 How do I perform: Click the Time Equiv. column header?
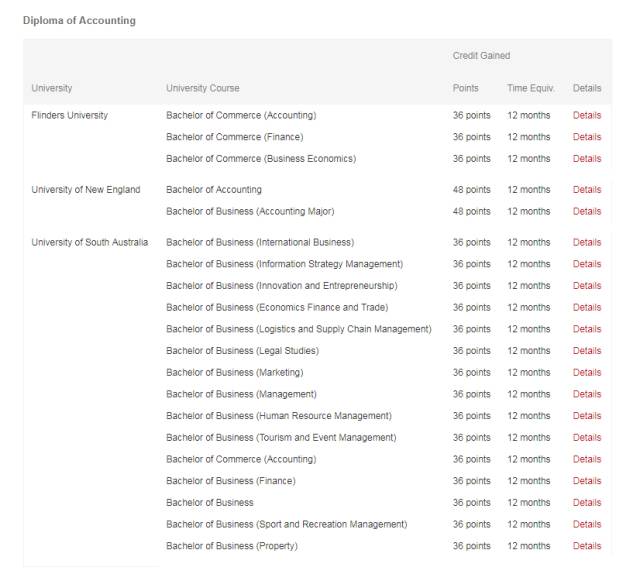pos(531,88)
